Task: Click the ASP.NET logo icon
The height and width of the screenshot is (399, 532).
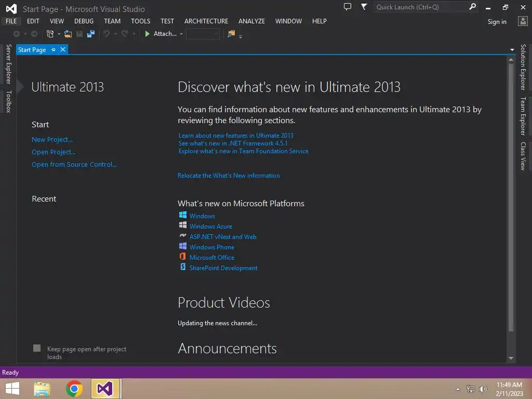Action: (182, 235)
